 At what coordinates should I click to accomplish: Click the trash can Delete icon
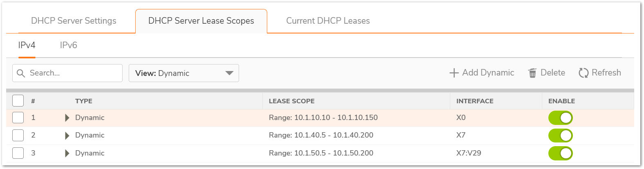[x=532, y=73]
